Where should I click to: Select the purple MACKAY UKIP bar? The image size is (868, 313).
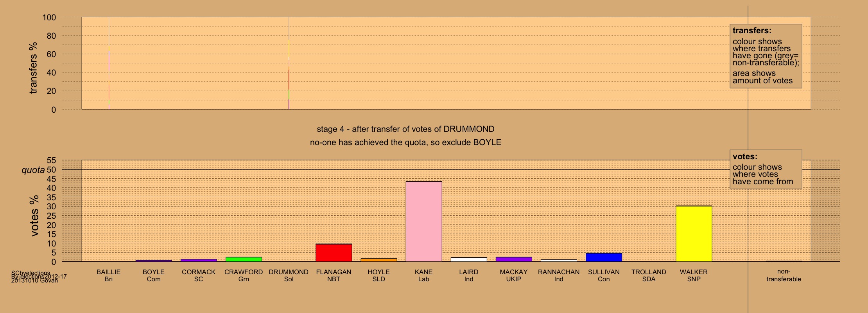[x=514, y=259]
